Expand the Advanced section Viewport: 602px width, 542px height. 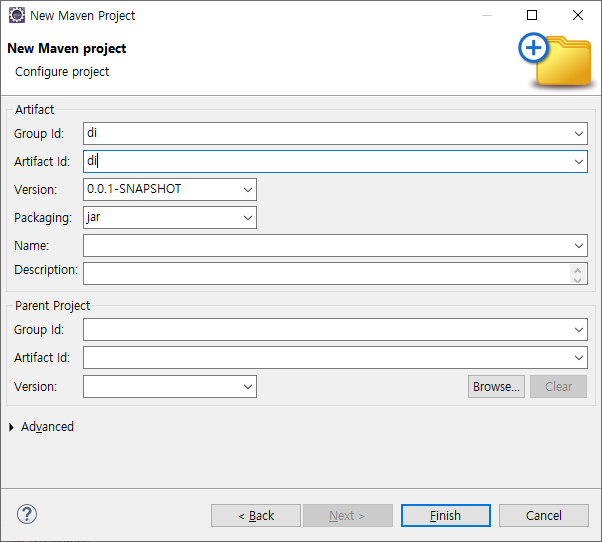(11, 427)
